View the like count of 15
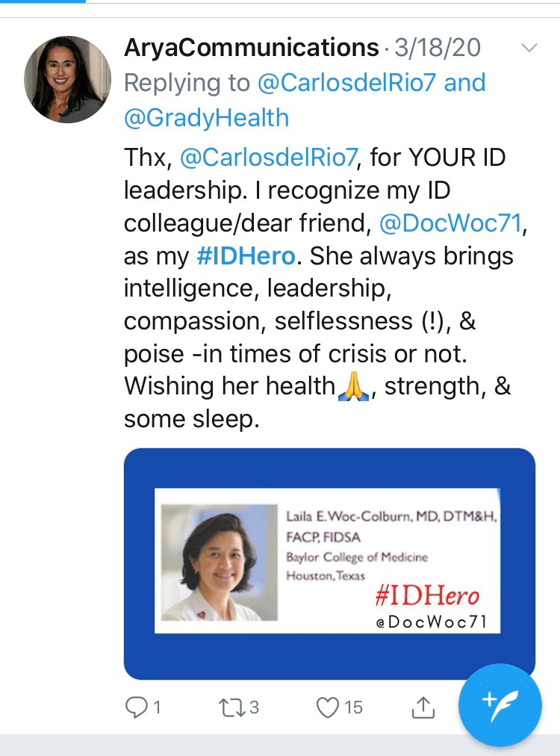Screen dimensions: 560x756 coord(353,707)
